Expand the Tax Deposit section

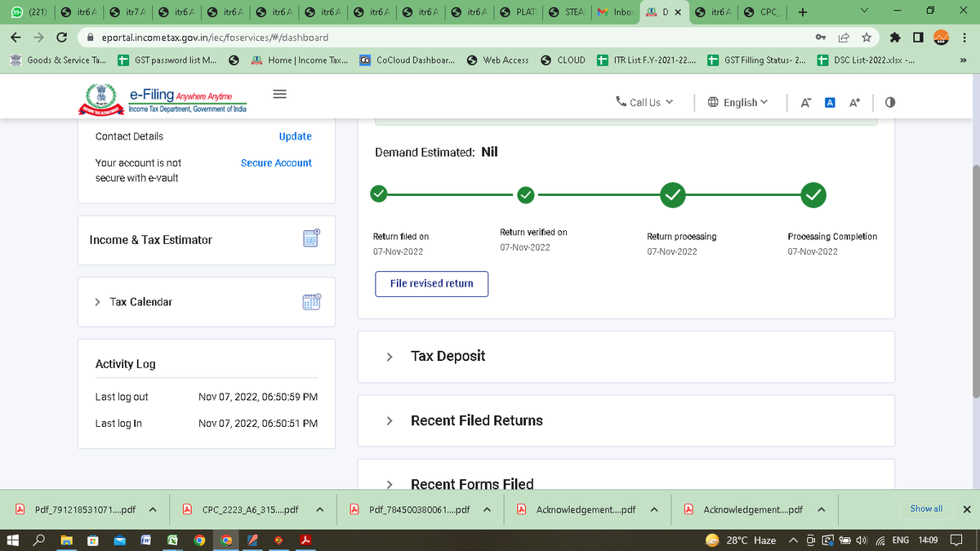pos(390,357)
